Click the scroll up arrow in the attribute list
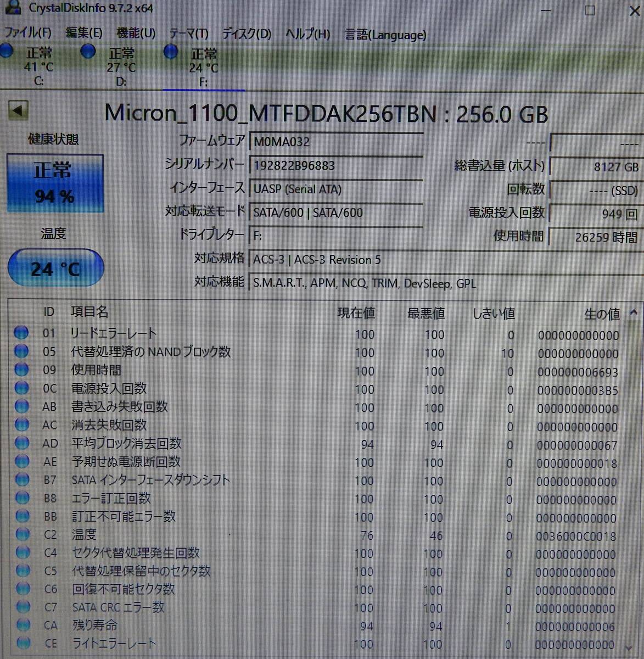 click(x=634, y=312)
